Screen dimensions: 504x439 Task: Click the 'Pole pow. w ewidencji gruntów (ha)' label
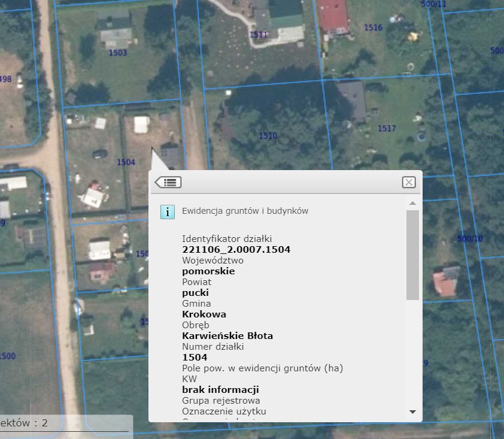click(263, 368)
